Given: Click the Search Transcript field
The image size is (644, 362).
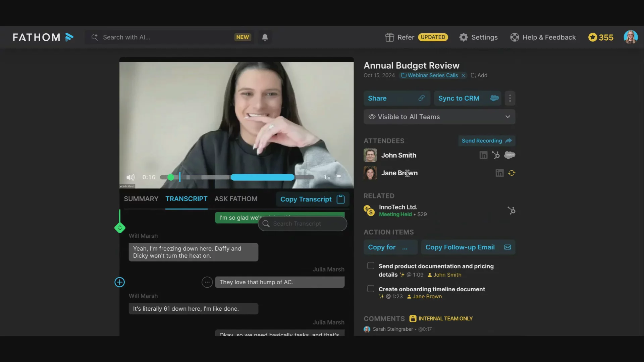Looking at the screenshot, I should coord(303,224).
